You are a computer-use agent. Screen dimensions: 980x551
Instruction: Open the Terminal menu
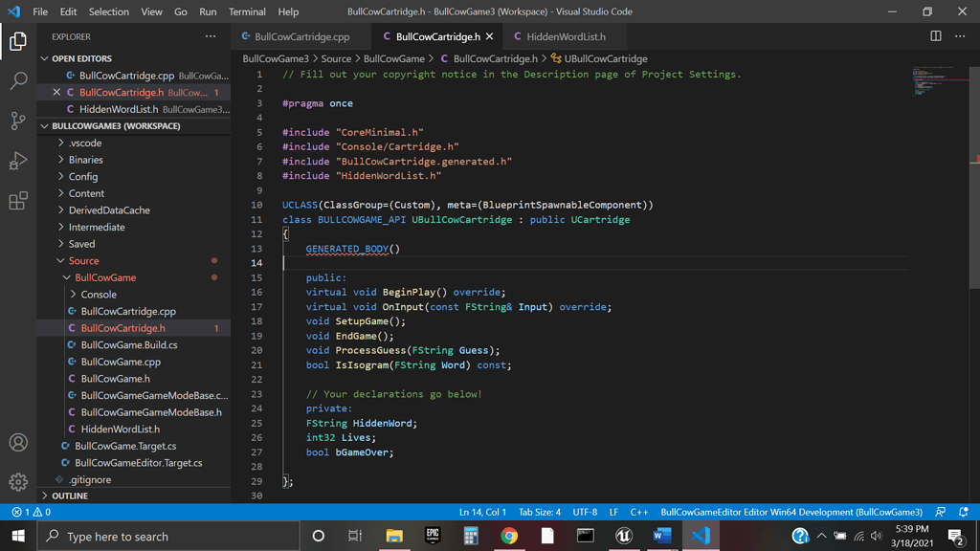247,11
